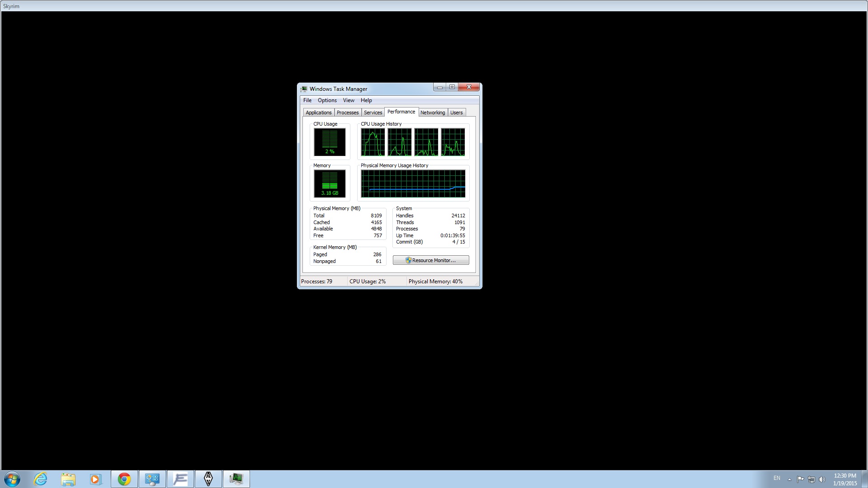Click the EN language indicator
Image resolution: width=868 pixels, height=488 pixels.
pyautogui.click(x=777, y=478)
